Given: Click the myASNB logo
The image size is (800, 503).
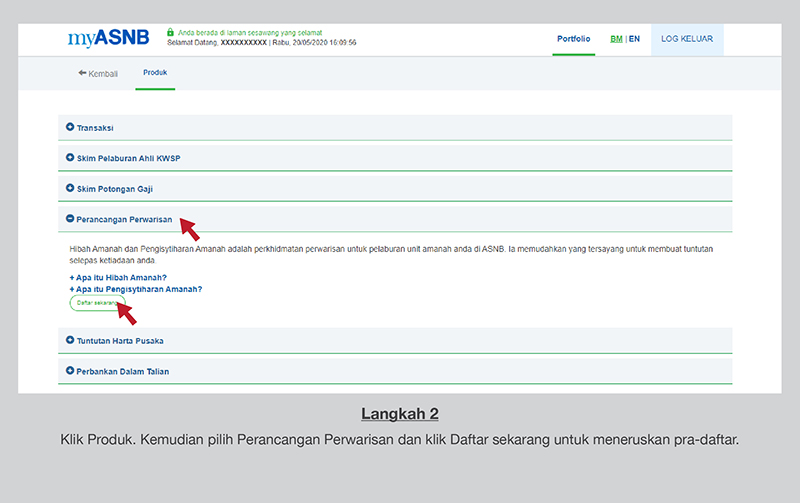Looking at the screenshot, I should click(x=108, y=39).
